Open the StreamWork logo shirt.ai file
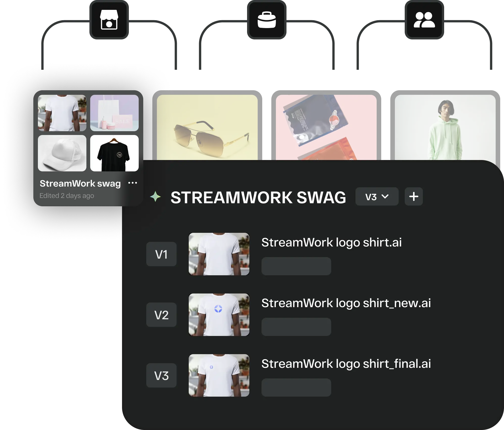The image size is (504, 430). click(332, 242)
